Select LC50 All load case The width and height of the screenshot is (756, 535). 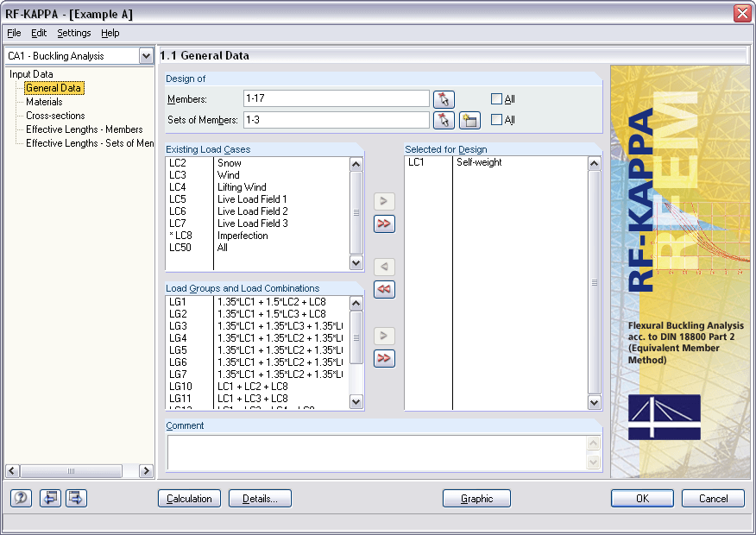(257, 248)
